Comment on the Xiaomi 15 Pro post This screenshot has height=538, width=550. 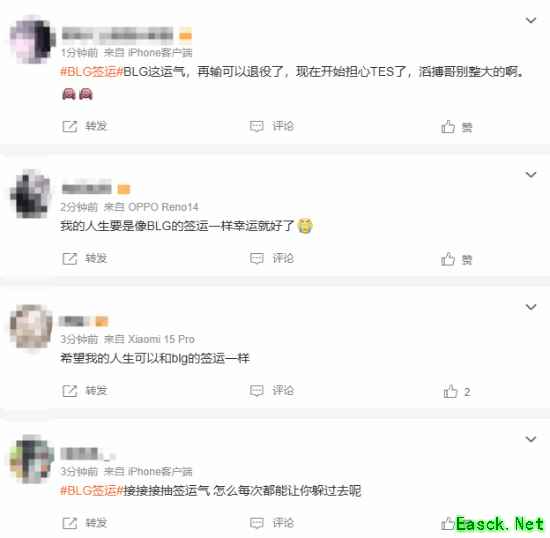(x=272, y=391)
